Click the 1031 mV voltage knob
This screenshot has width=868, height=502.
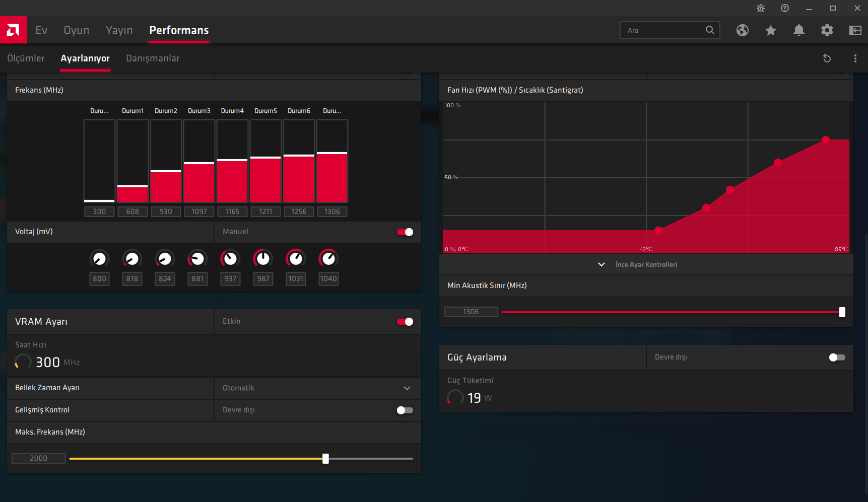tap(296, 259)
